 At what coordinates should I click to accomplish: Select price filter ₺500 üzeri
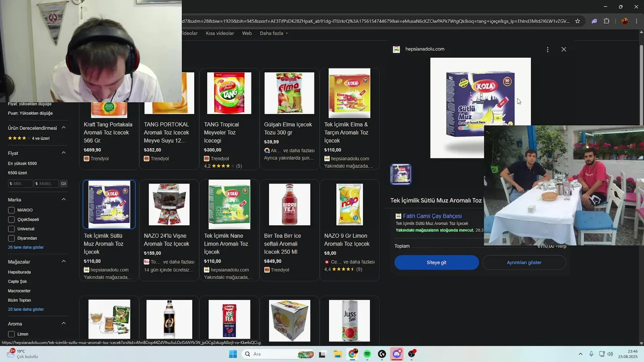pyautogui.click(x=18, y=173)
